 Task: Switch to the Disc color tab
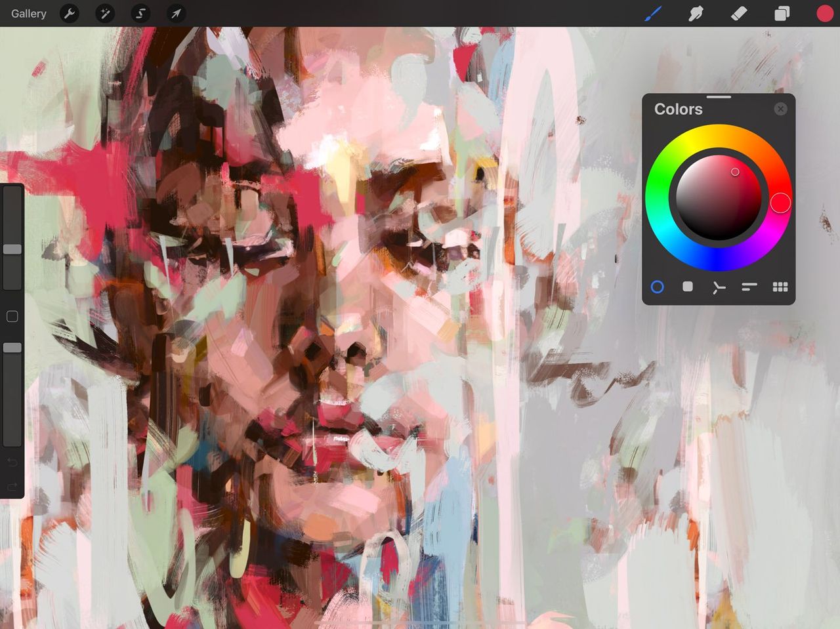pos(657,287)
